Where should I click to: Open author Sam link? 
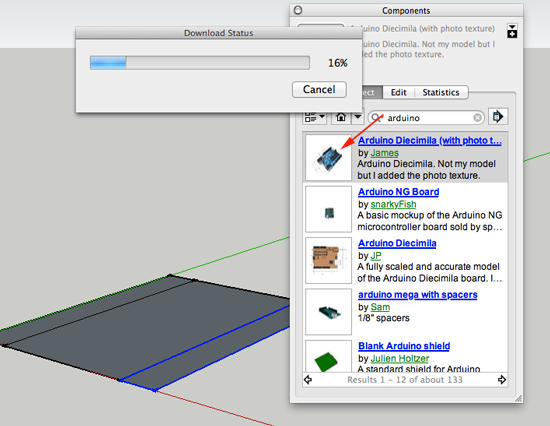tap(380, 307)
